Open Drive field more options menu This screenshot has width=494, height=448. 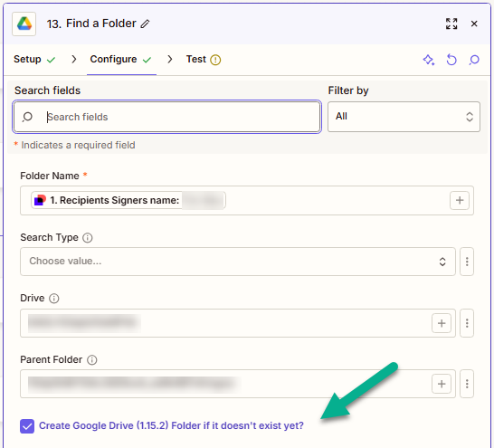[x=467, y=323]
